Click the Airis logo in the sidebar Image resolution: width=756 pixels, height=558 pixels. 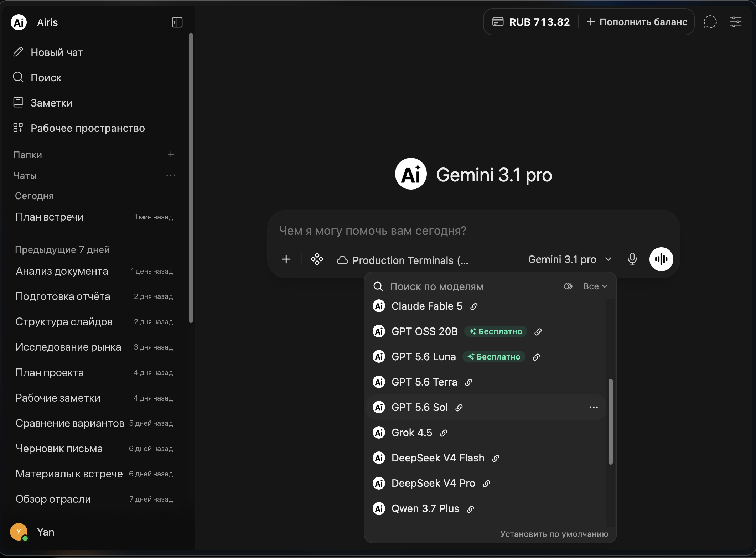[19, 22]
